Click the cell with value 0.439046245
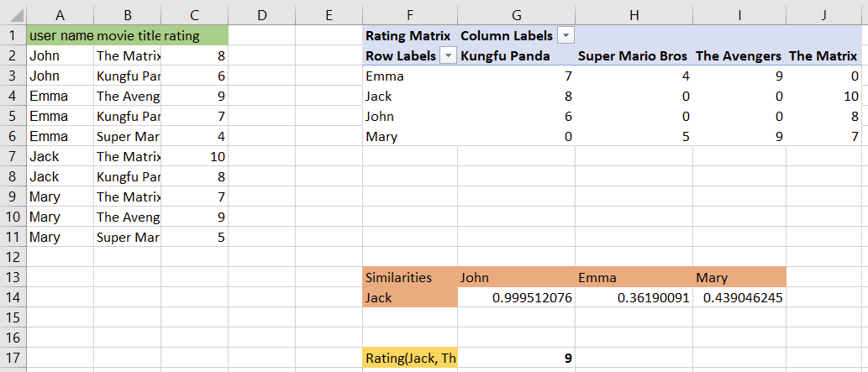The height and width of the screenshot is (372, 868). pos(739,297)
